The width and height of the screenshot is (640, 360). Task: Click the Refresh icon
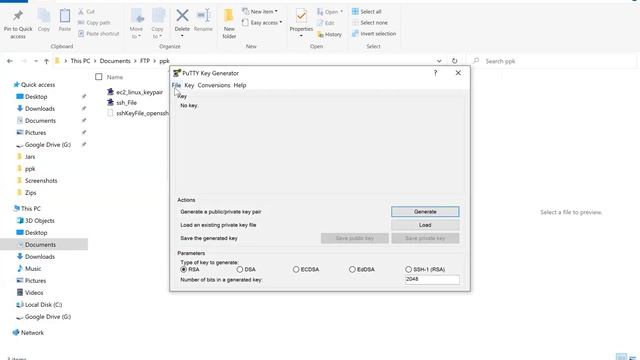(454, 61)
